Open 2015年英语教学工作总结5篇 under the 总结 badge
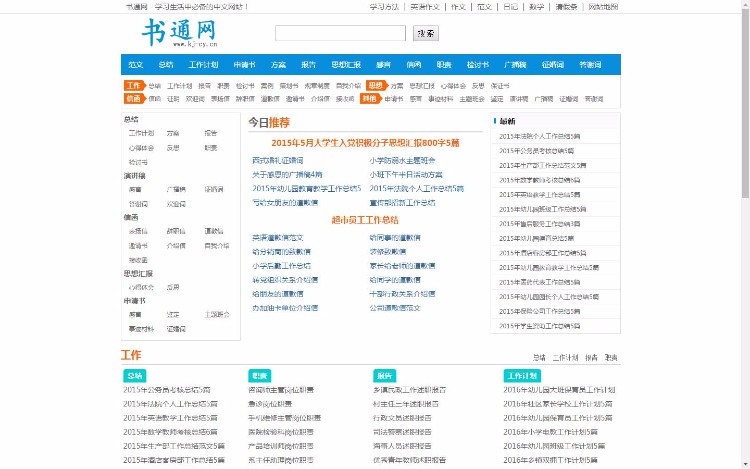 point(170,418)
